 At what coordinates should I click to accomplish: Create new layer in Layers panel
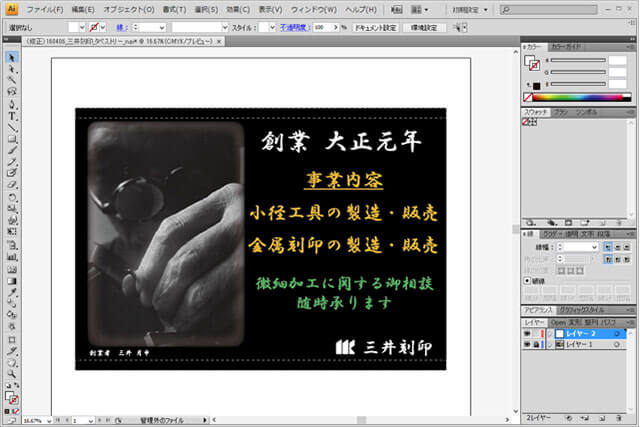(x=602, y=418)
